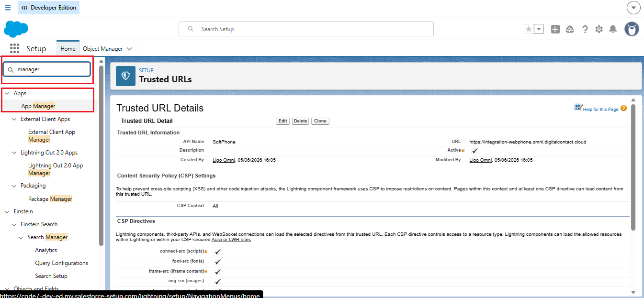
Task: Click the connect-src (scripts) checkmark
Action: click(x=218, y=252)
